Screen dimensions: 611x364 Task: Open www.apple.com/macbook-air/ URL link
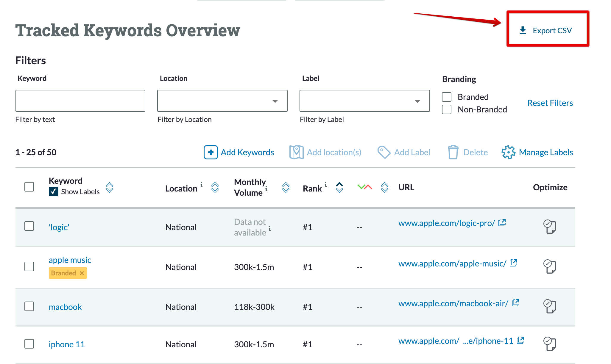[453, 303]
